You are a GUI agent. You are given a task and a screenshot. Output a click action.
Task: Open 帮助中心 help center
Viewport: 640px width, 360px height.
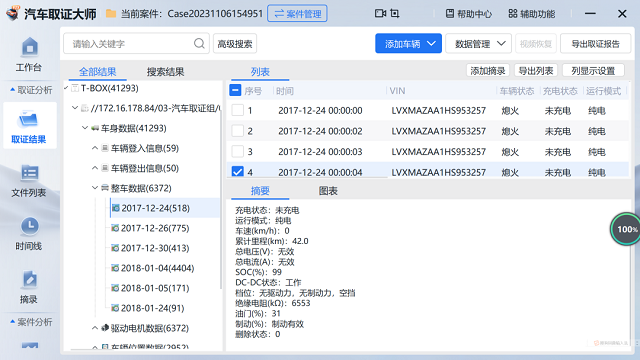(x=468, y=14)
